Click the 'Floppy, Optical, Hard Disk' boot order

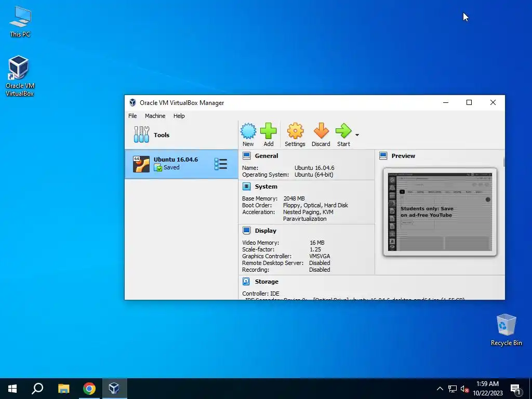315,205
